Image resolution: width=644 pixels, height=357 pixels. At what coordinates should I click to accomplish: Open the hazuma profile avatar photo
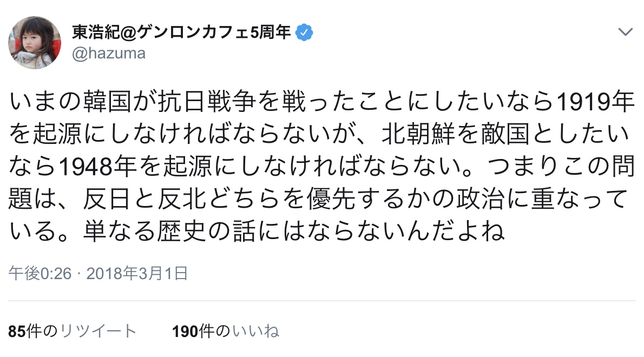[34, 43]
